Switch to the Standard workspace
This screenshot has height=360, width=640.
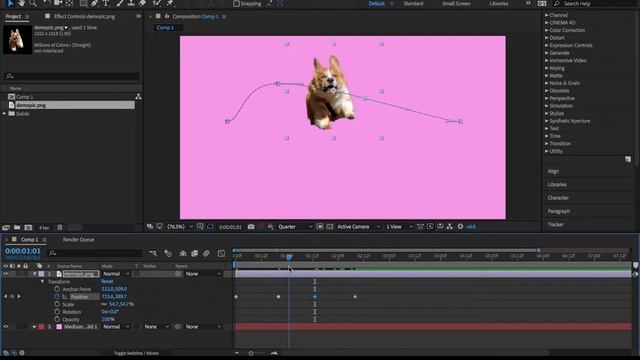[413, 4]
